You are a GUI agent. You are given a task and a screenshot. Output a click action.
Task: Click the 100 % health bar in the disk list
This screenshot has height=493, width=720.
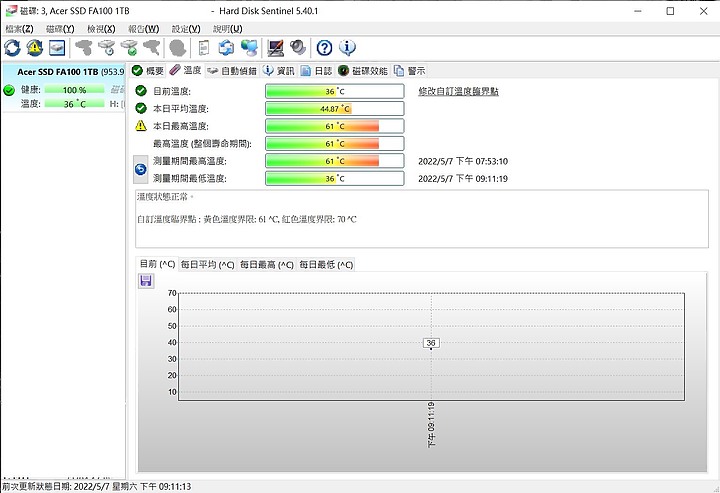(74, 90)
